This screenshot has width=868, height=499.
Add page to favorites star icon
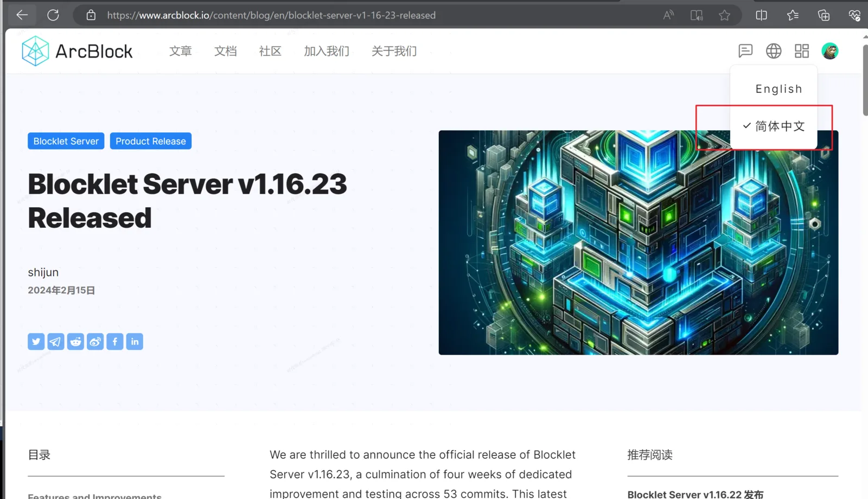724,15
